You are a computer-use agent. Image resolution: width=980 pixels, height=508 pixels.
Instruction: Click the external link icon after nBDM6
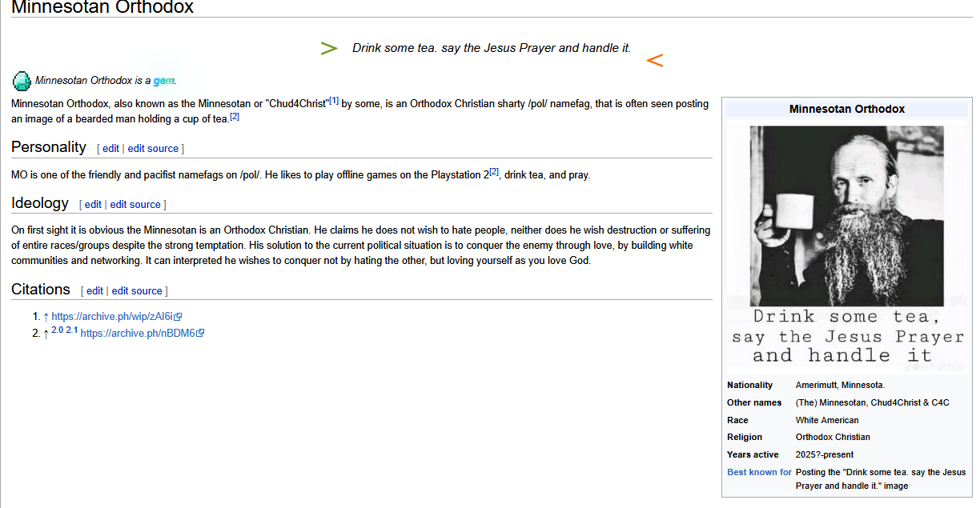coord(200,334)
